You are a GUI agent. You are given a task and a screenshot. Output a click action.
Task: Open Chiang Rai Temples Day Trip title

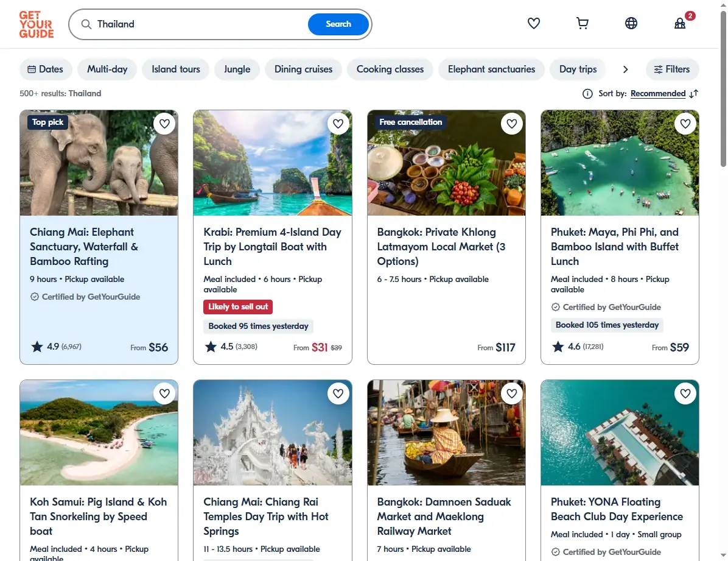coord(266,517)
